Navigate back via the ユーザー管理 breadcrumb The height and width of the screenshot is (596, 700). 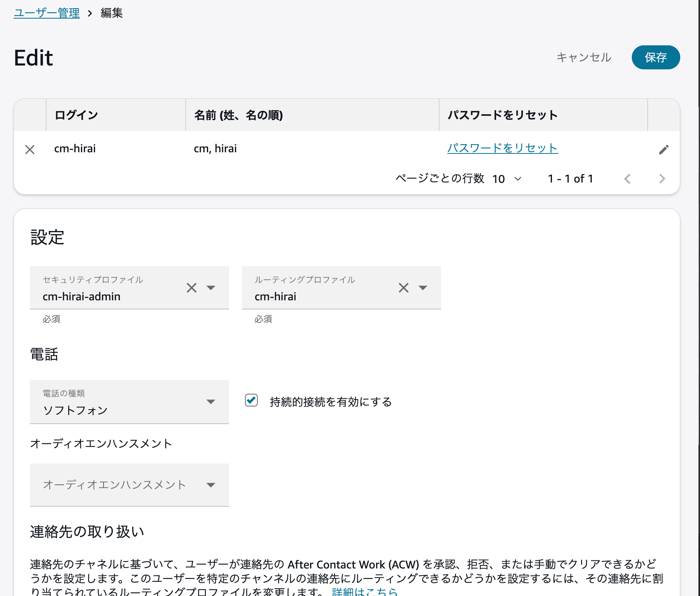47,13
